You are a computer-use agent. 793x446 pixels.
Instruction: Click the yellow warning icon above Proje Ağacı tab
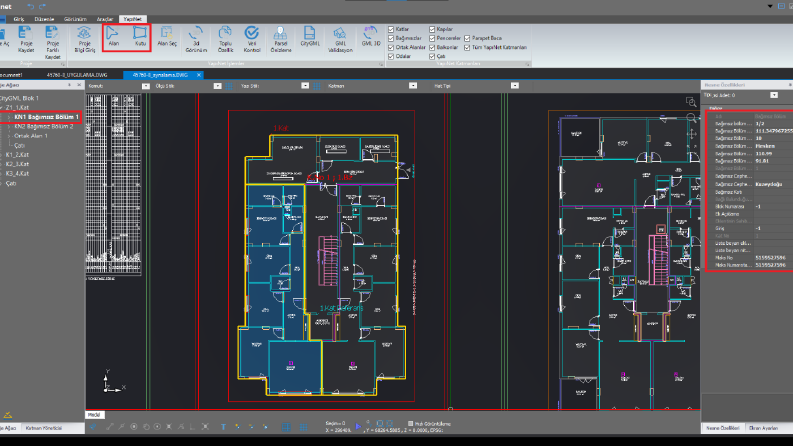click(8, 415)
